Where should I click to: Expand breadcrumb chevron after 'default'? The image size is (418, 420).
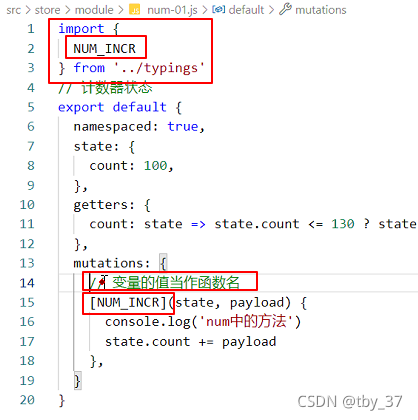point(271,10)
